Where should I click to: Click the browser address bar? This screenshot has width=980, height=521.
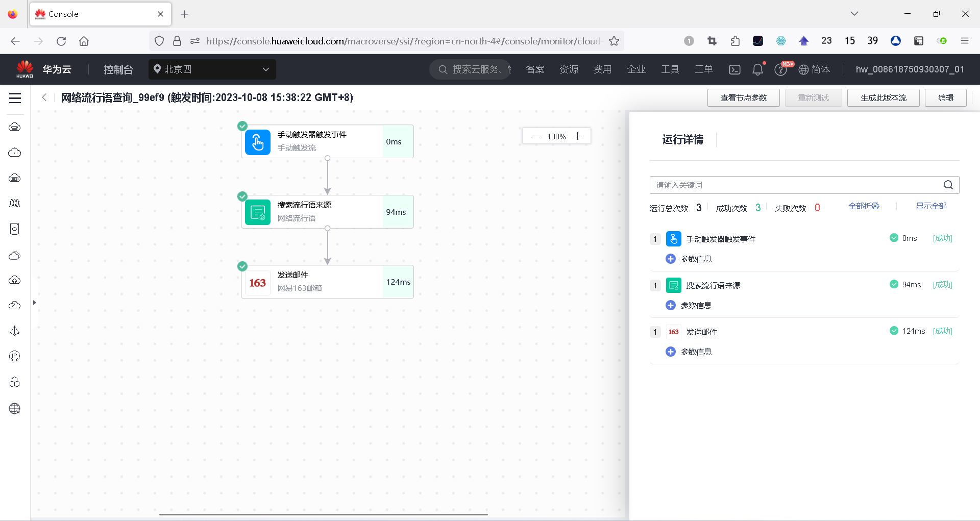pyautogui.click(x=403, y=41)
